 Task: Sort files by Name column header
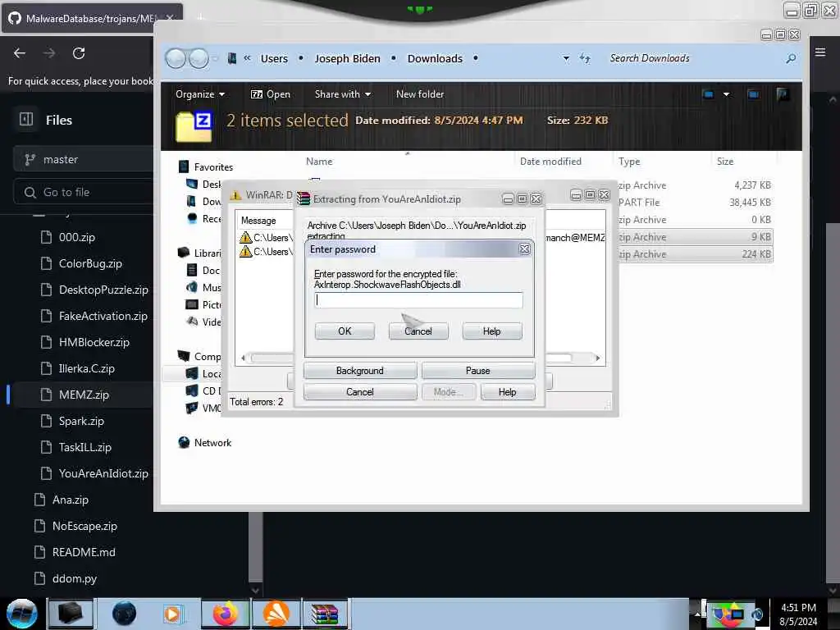pyautogui.click(x=319, y=162)
